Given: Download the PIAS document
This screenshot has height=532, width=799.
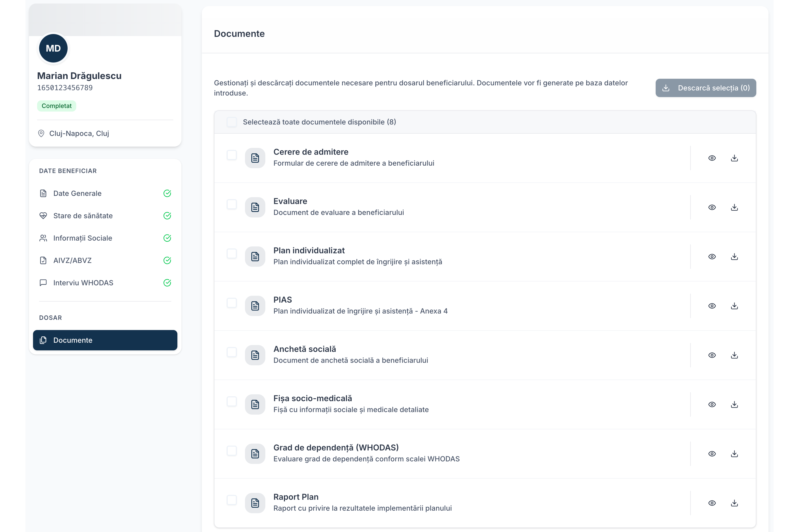Looking at the screenshot, I should [x=734, y=306].
